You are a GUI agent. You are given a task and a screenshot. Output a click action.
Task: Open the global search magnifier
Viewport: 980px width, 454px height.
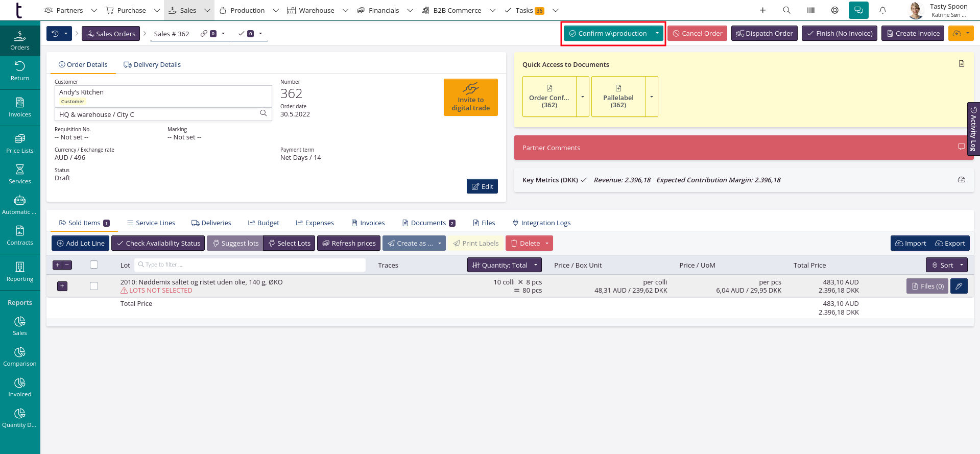[786, 10]
